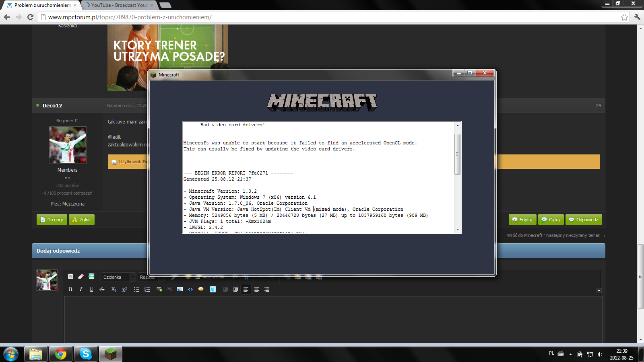Open Skype from the taskbar

coord(86,354)
